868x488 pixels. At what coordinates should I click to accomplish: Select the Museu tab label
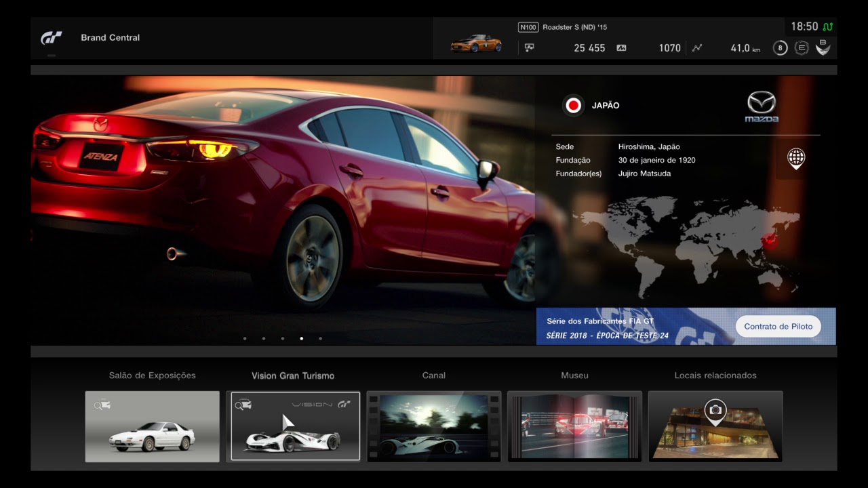[574, 375]
